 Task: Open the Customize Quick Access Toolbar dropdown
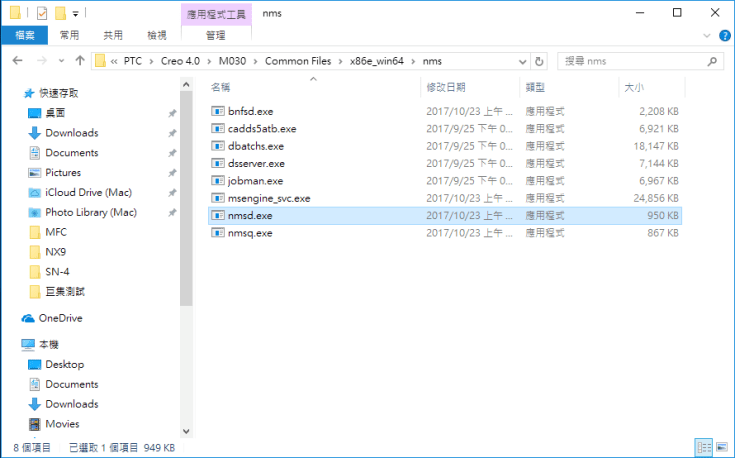pos(76,14)
